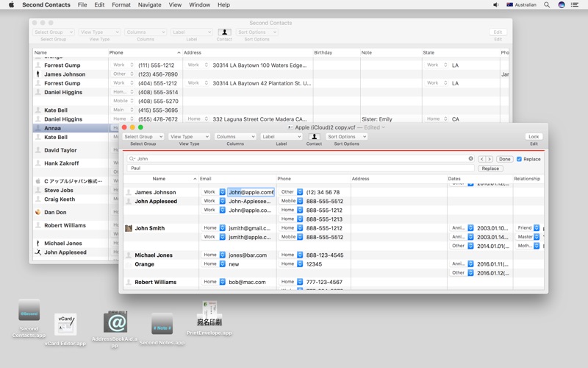Open Label dropdown in front window
Screen dimensions: 588x368
tap(282, 137)
